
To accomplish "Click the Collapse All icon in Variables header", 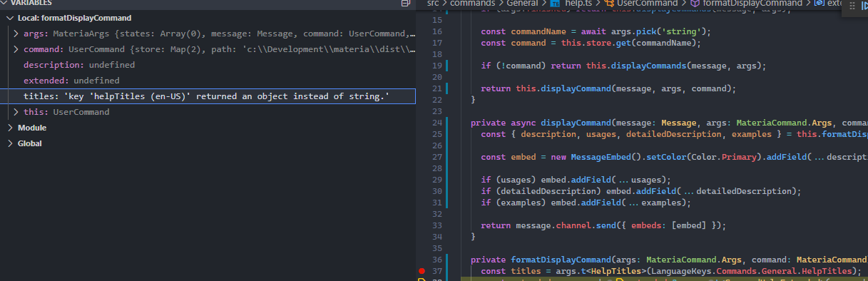I will (x=405, y=4).
